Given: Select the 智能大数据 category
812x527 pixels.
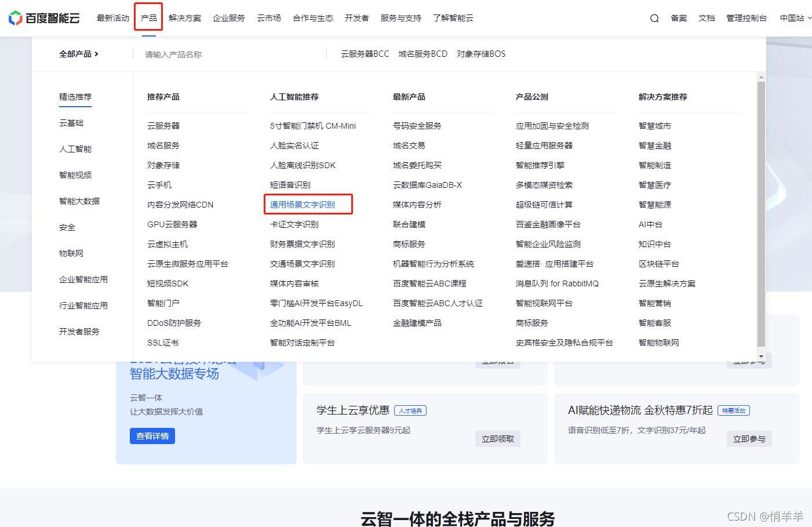Looking at the screenshot, I should point(79,201).
